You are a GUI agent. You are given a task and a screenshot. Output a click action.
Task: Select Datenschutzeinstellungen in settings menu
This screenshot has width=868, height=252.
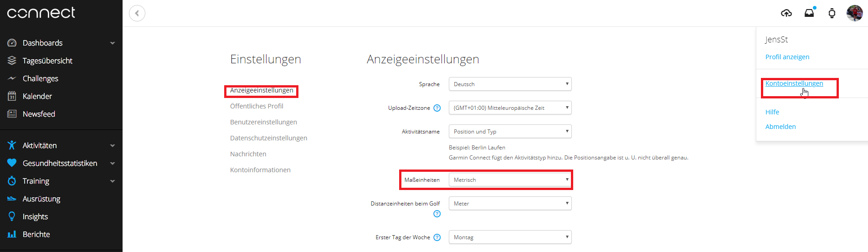[x=268, y=138]
